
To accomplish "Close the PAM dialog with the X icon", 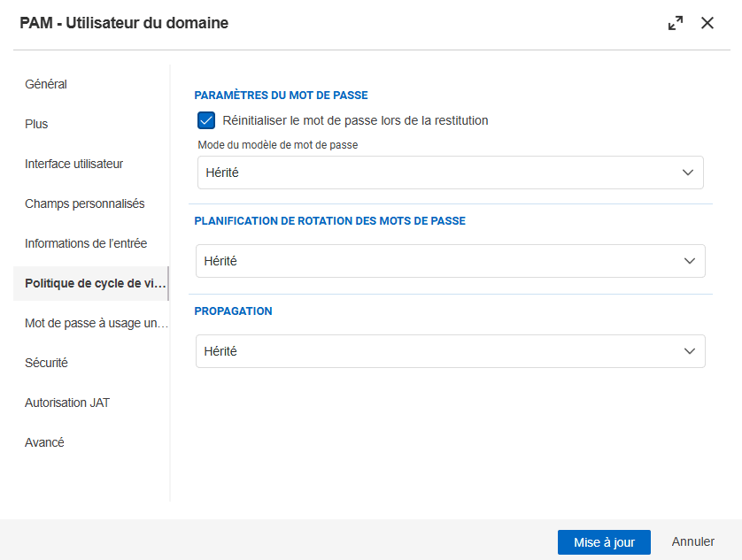I will [x=707, y=23].
